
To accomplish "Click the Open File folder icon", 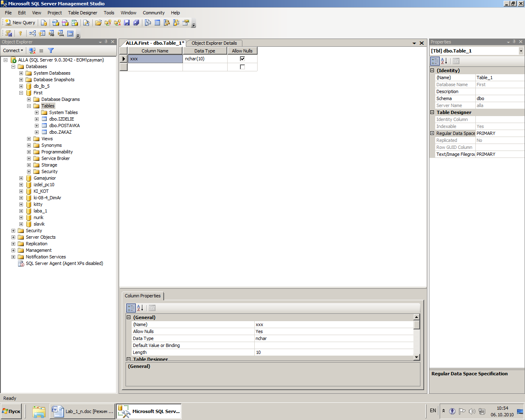I will (x=98, y=23).
